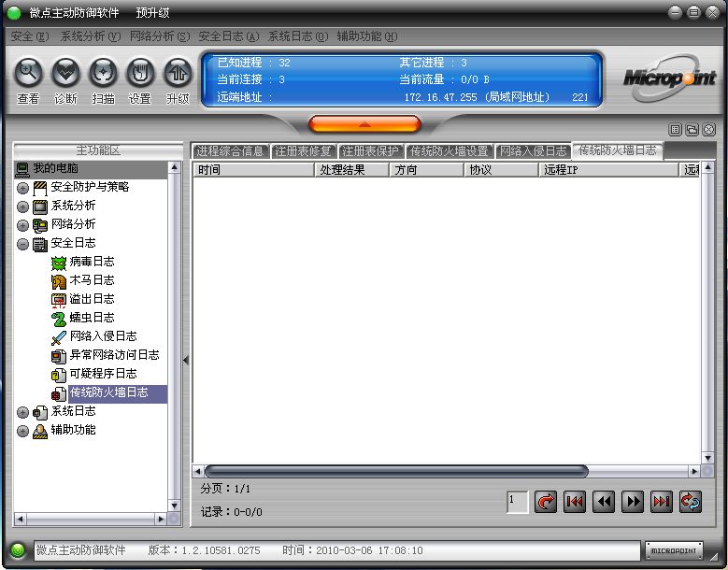Select the 传统防火墙日志 tab
Screen dimensions: 728x570
(618, 150)
